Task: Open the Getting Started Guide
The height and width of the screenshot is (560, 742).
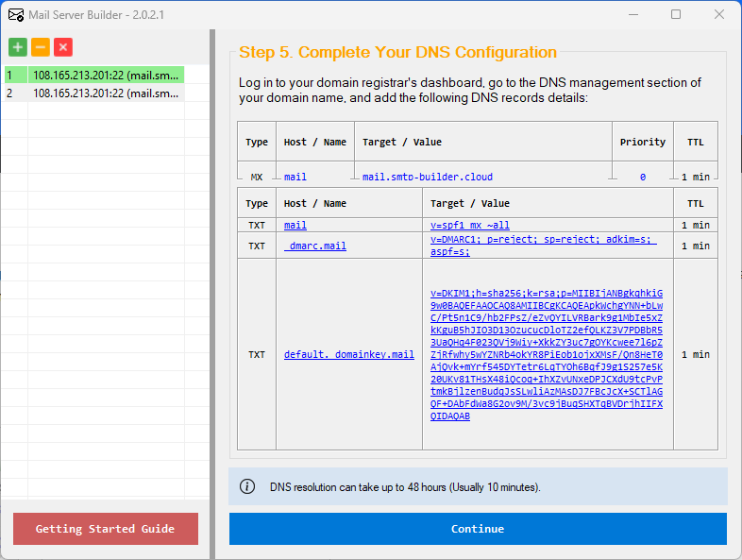Action: tap(105, 529)
